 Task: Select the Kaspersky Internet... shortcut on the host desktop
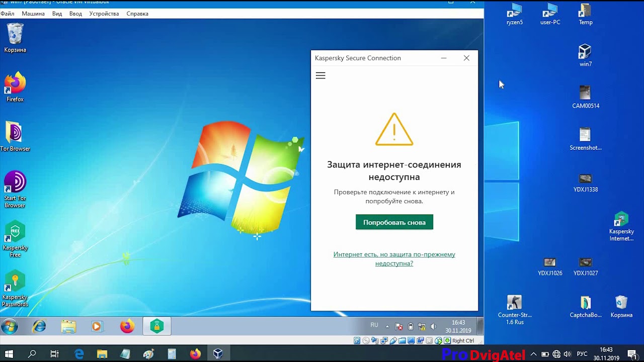pos(621,227)
